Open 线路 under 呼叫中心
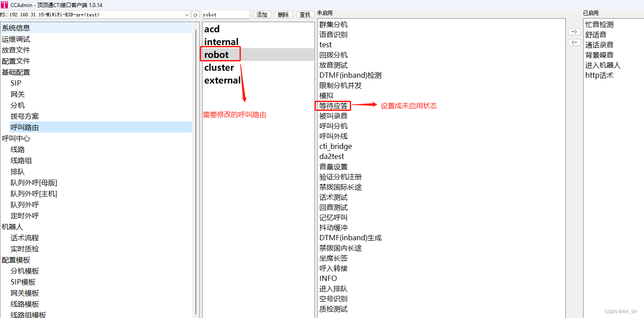The width and height of the screenshot is (644, 318). point(18,149)
